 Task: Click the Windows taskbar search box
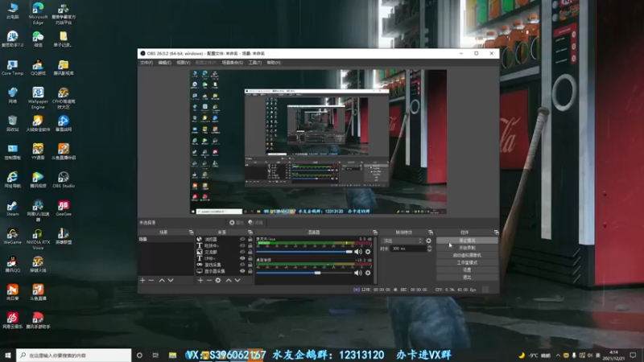(74, 355)
